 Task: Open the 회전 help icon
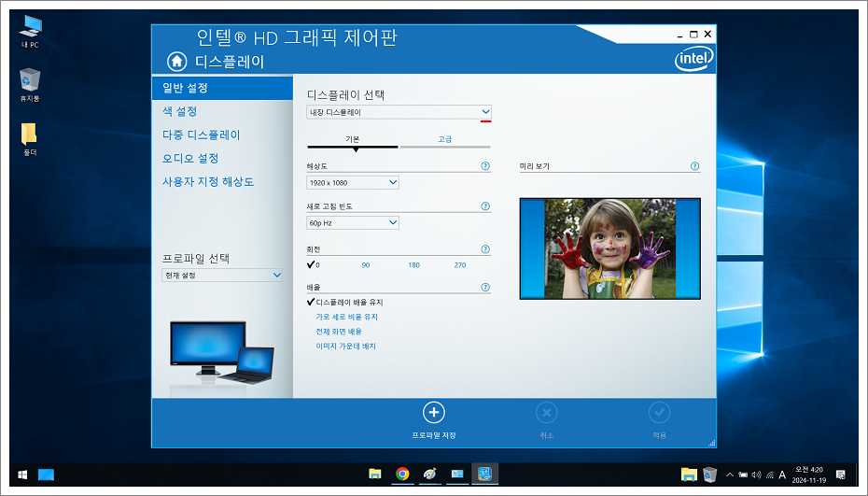click(x=485, y=249)
